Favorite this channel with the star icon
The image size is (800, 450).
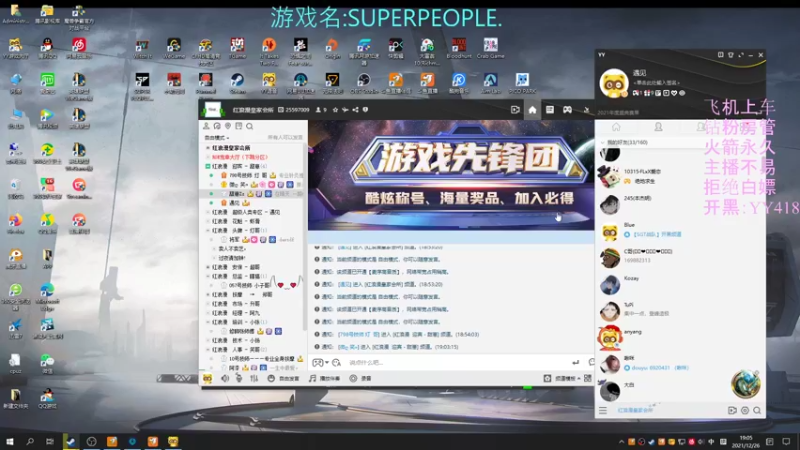coord(335,110)
